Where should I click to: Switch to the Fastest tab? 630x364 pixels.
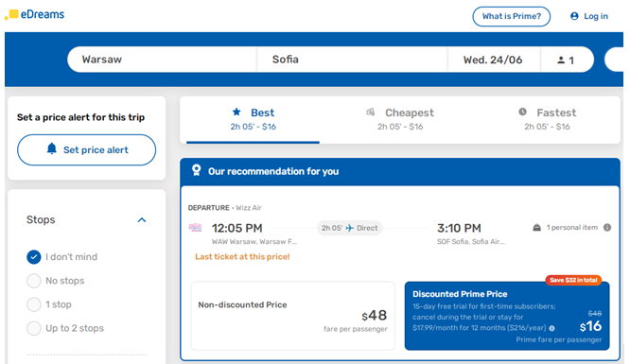click(x=548, y=119)
